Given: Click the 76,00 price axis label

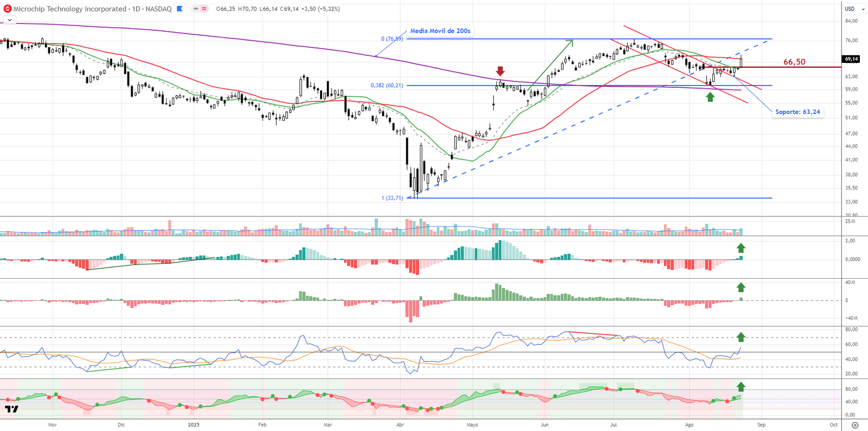Looking at the screenshot, I should coord(851,40).
